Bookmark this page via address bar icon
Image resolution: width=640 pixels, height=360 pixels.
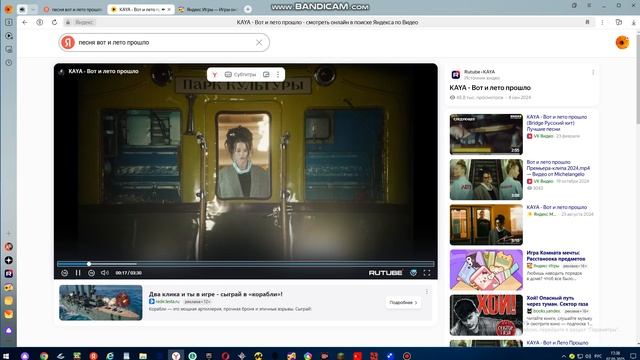tap(587, 22)
